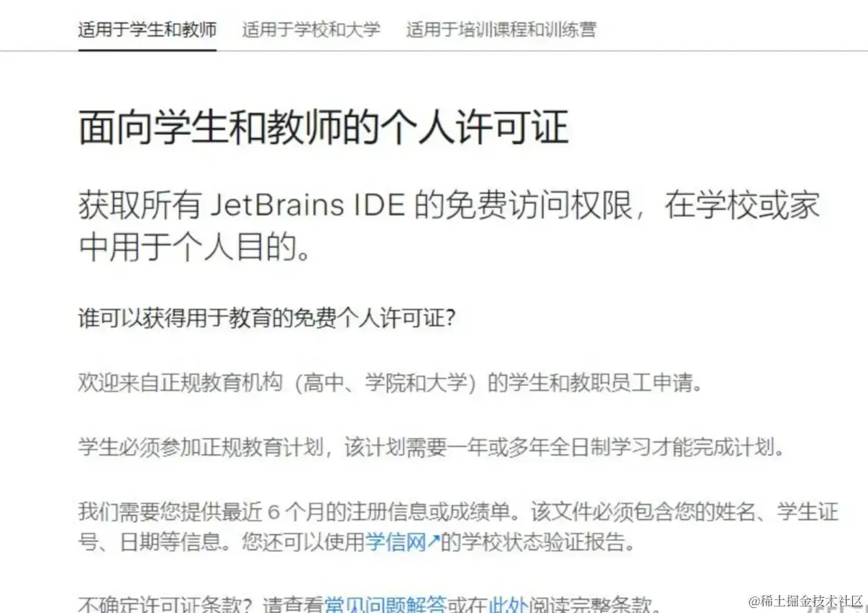
Task: Select the 适用于培训课程和训练营 tab
Action: [x=501, y=29]
